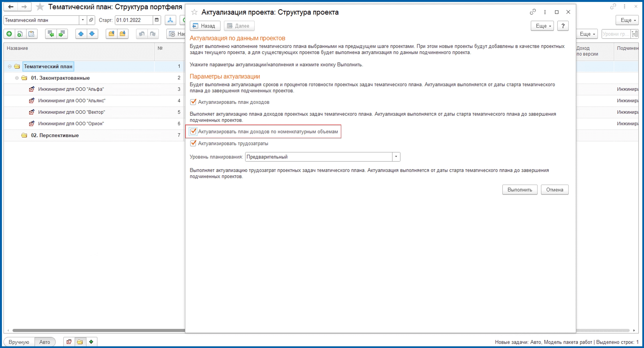Click copy link icon in dialog header
The width and height of the screenshot is (644, 348).
click(x=532, y=12)
